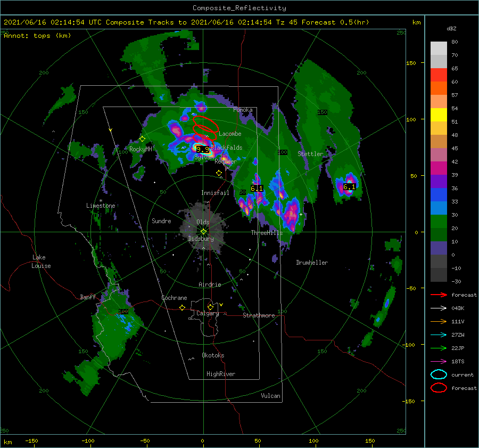Viewport: 479px width, 448px height.
Task: Click the Lacombe city label
Action: point(230,134)
